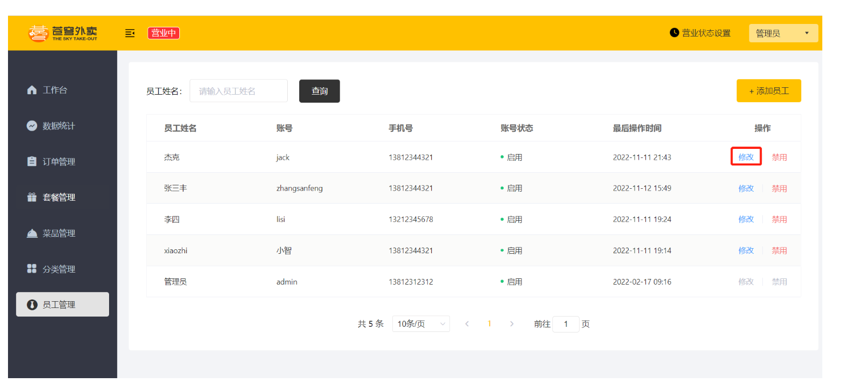This screenshot has width=868, height=389.
Task: Click 禁用 for employee xiaozhi
Action: click(x=779, y=250)
